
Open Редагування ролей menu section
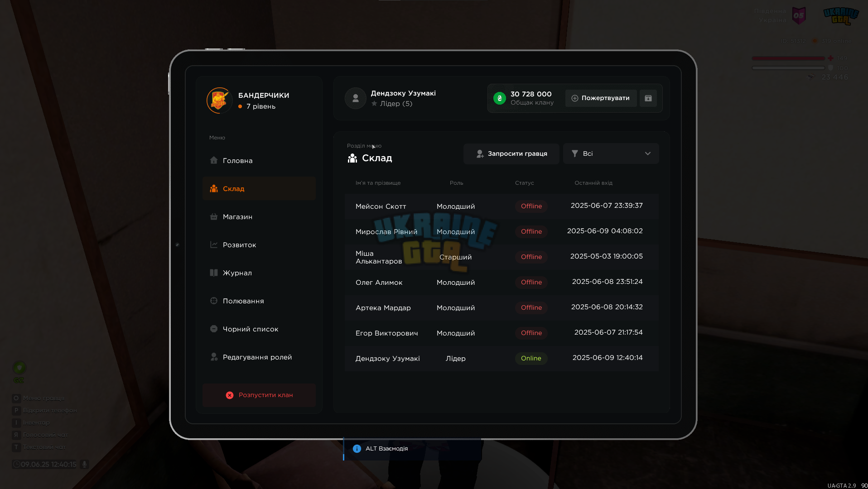click(x=259, y=357)
